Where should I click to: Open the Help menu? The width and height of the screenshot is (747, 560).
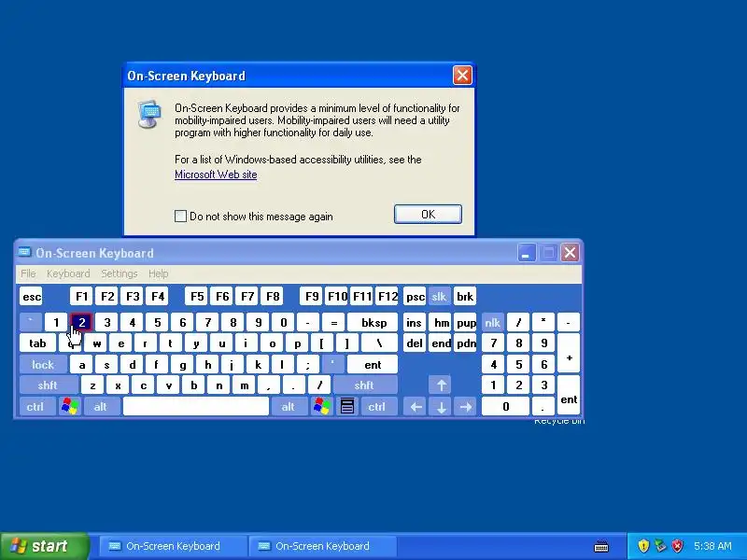[158, 273]
